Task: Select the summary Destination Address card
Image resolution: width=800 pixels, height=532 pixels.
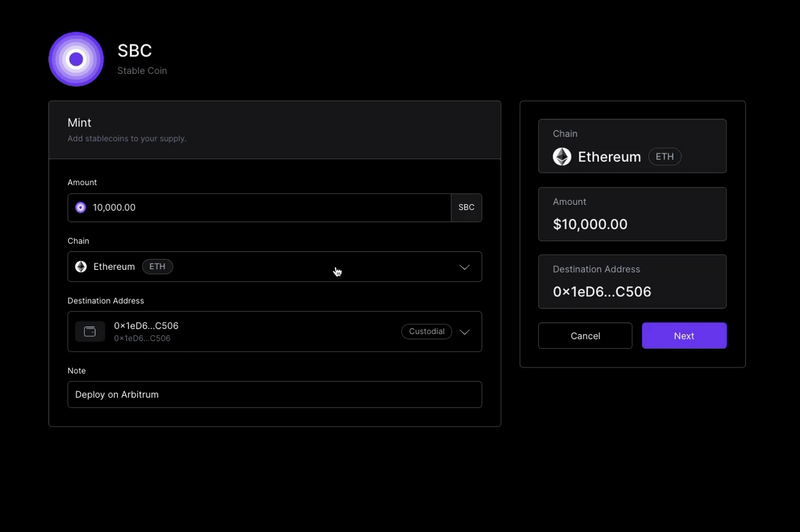Action: [x=632, y=281]
